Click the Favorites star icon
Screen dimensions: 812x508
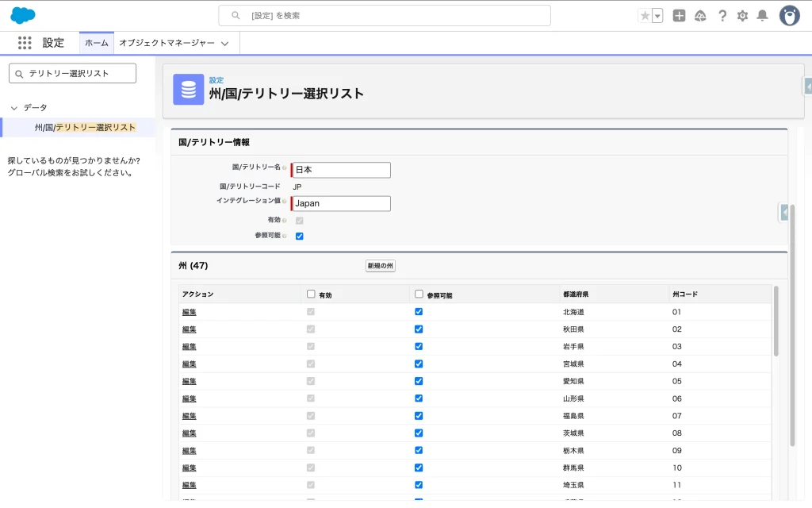(645, 16)
